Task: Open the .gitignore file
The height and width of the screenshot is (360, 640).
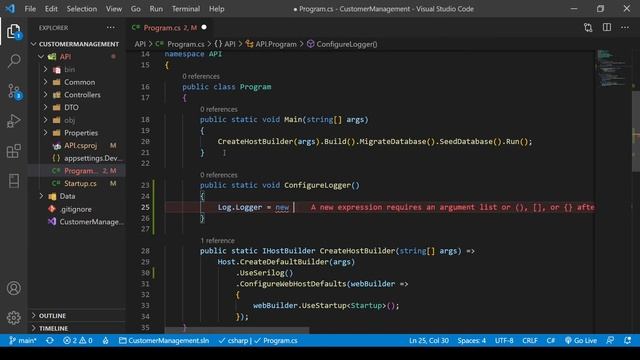Action: (x=76, y=209)
